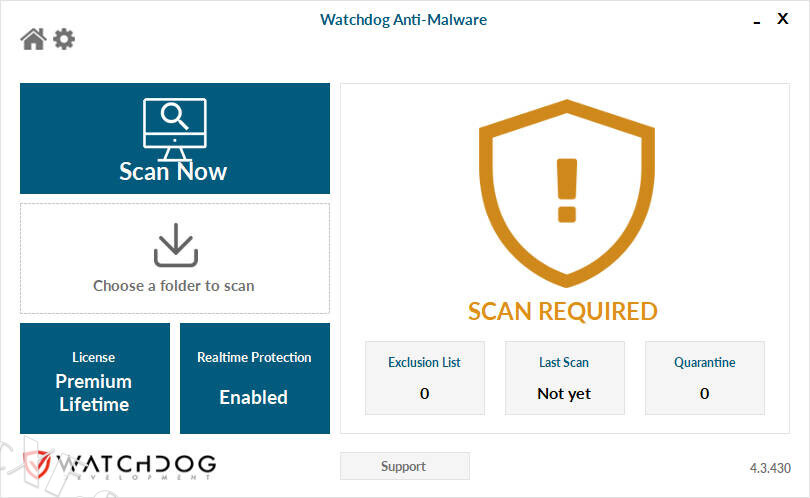This screenshot has width=810, height=498.
Task: Click the Quarantine count value 0
Action: click(x=704, y=394)
